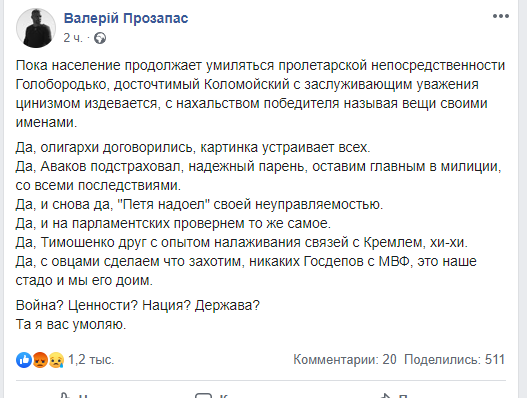Click the Sad crying reaction icon
This screenshot has height=398, width=527.
pyautogui.click(x=56, y=360)
